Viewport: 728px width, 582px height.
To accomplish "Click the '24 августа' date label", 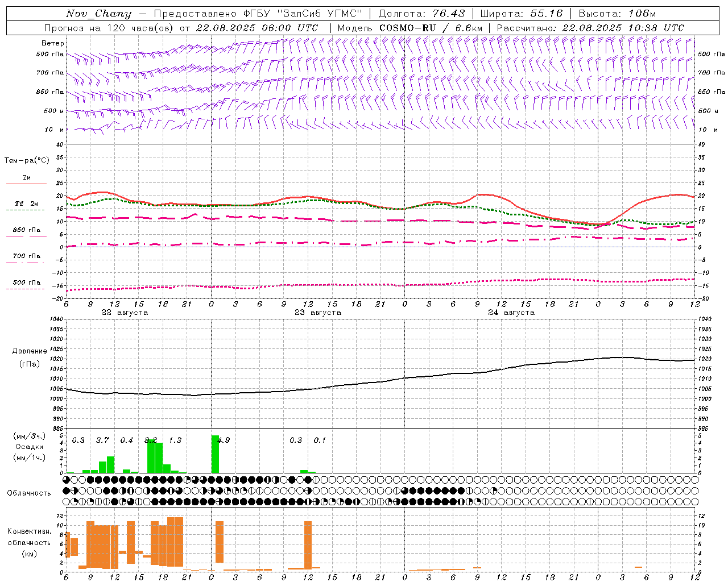I will coord(511,313).
